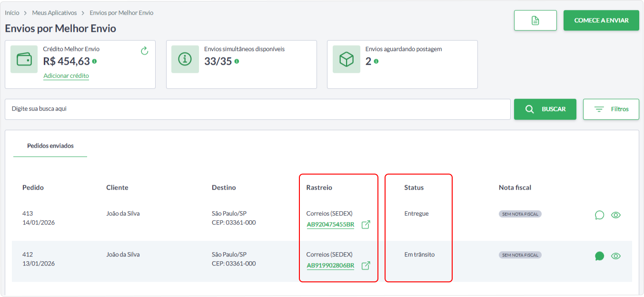
Task: Open tracking code AB919902806BR link
Action: tap(330, 266)
